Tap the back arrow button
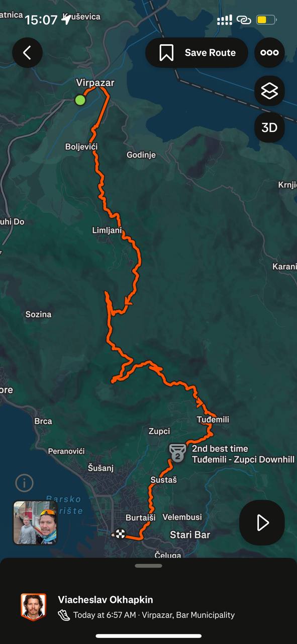297x644 pixels. (x=27, y=52)
